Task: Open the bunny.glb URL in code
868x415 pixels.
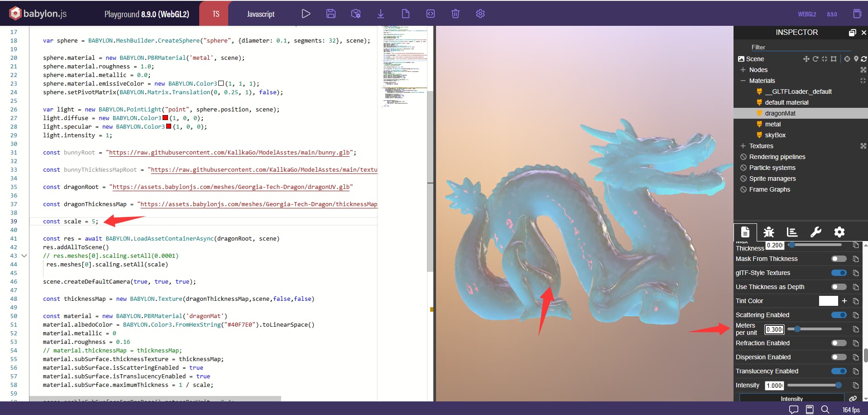Action: point(230,153)
